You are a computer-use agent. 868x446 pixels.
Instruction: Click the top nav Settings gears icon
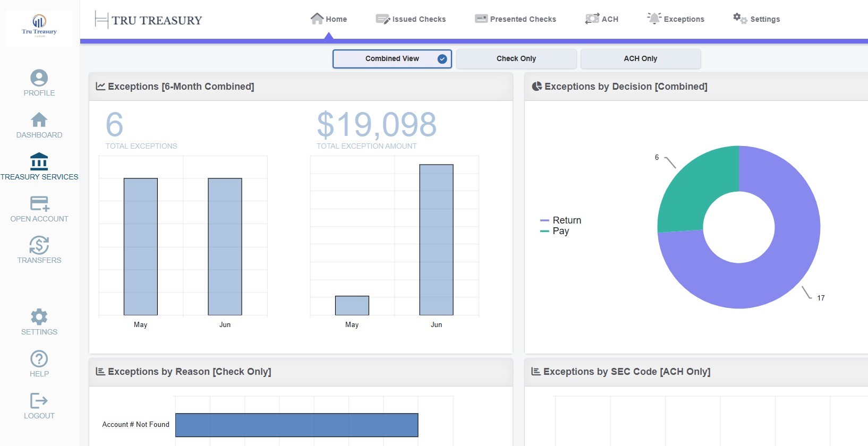741,19
